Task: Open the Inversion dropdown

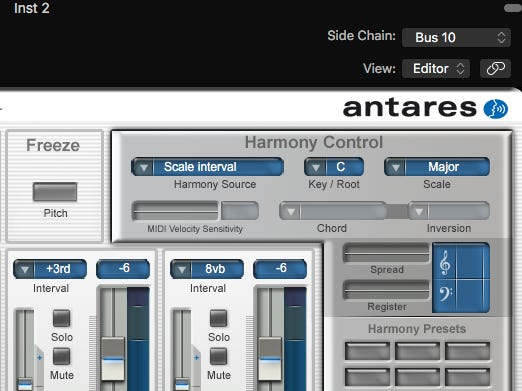Action: click(449, 211)
